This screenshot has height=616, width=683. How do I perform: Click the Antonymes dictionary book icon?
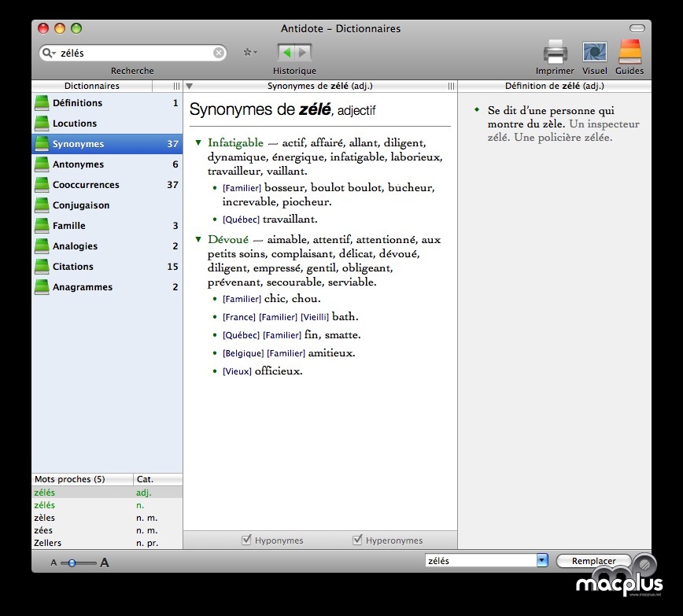tap(42, 164)
